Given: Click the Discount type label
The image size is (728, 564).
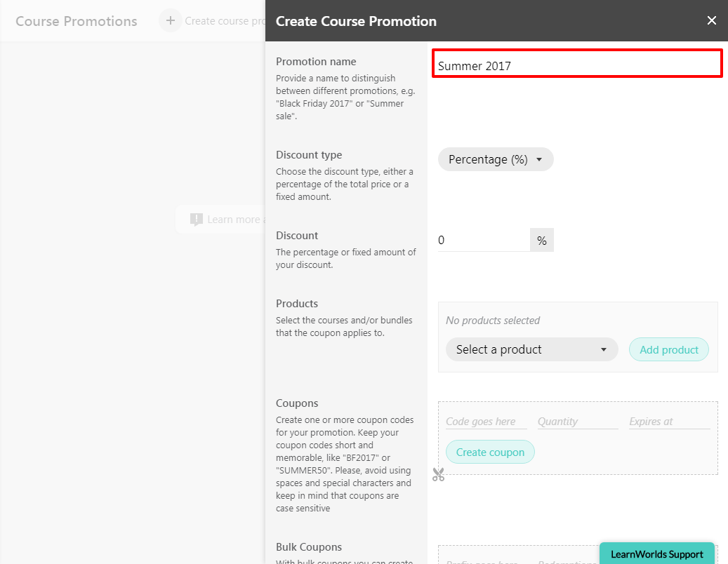Looking at the screenshot, I should (x=309, y=155).
